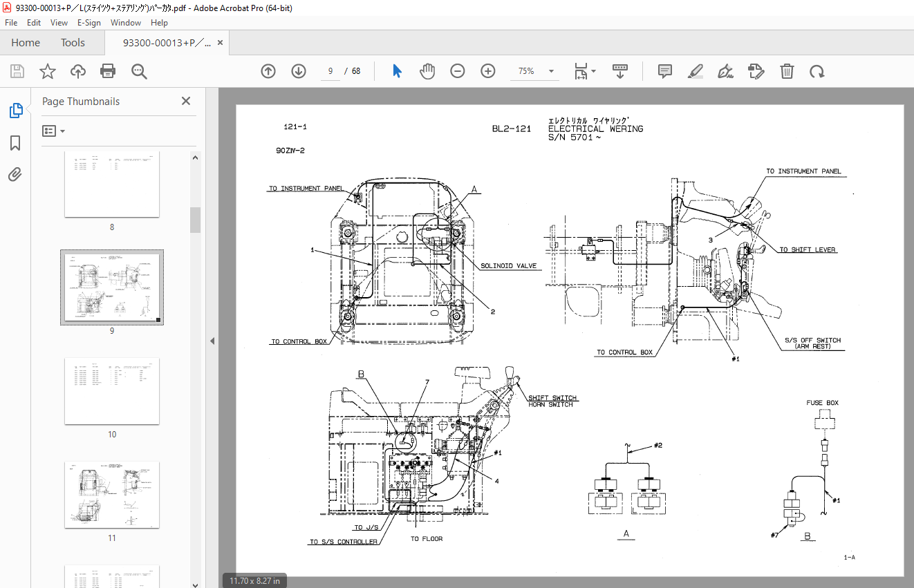Viewport: 914px width, 588px height.
Task: Open the Attachments paperclip panel
Action: 15,174
